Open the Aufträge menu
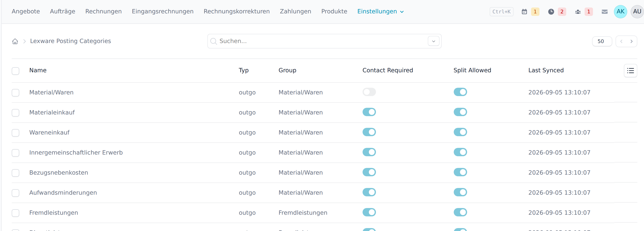644x231 pixels. 63,11
